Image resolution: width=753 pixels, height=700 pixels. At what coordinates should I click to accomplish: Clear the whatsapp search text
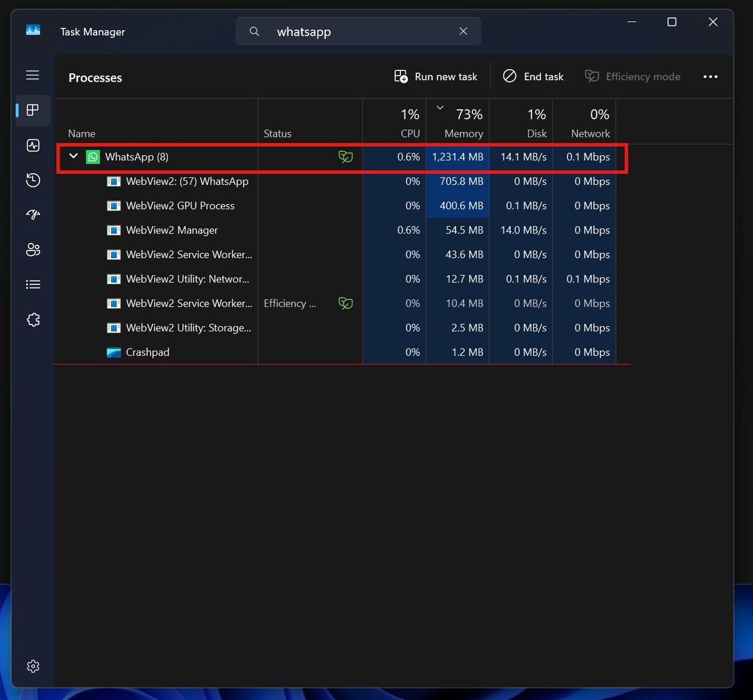[x=463, y=31]
